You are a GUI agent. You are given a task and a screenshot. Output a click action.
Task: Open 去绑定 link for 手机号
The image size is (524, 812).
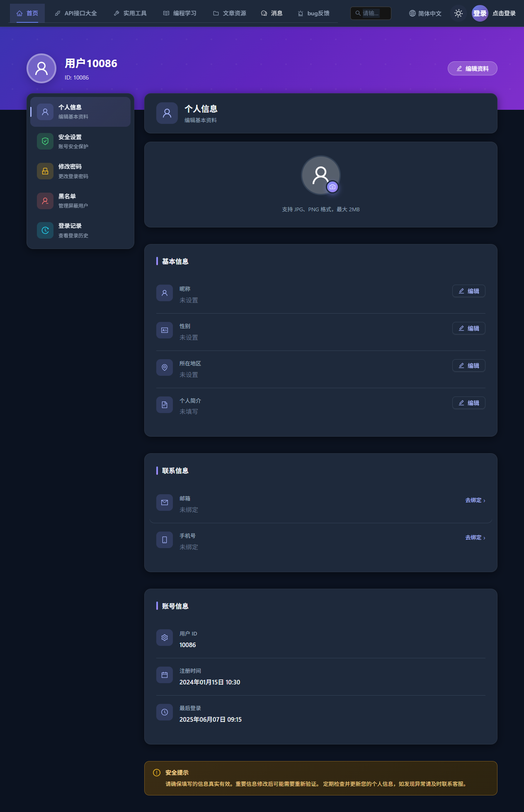pyautogui.click(x=475, y=538)
